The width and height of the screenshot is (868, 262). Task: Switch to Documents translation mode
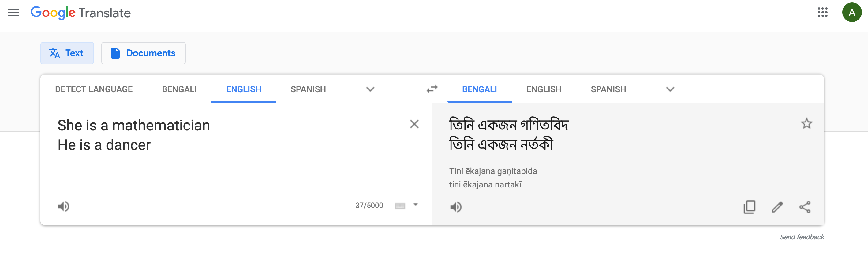(144, 53)
